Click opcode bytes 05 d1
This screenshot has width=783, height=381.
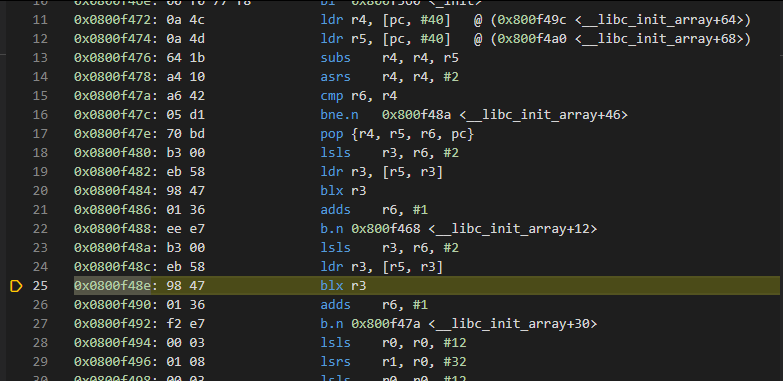pos(186,115)
